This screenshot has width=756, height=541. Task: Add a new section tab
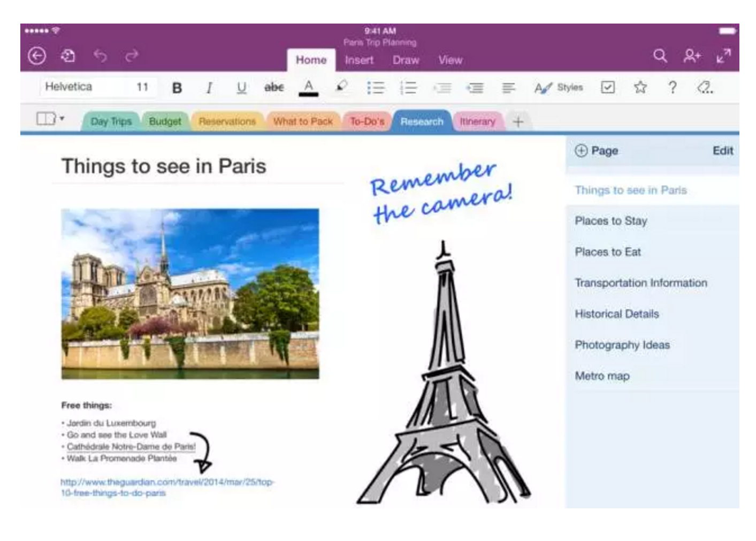pyautogui.click(x=517, y=122)
